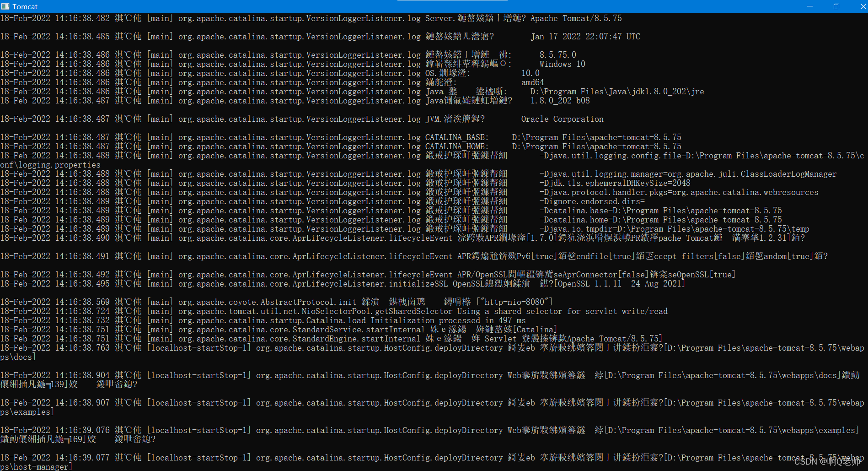Click the '-Djava.util.logging.manager' argument line
The width and height of the screenshot is (868, 471).
click(688, 174)
